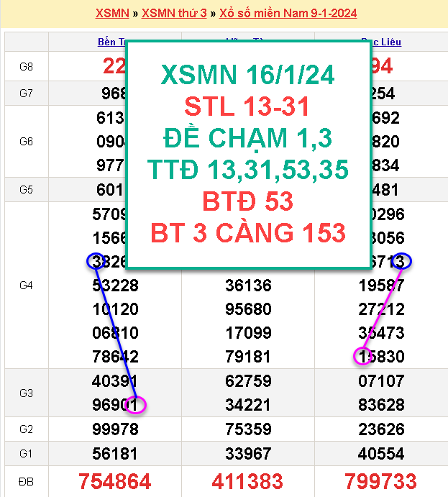Screen dimensions: 448x497
Task: Click the G4 row label
Action: coord(26,286)
